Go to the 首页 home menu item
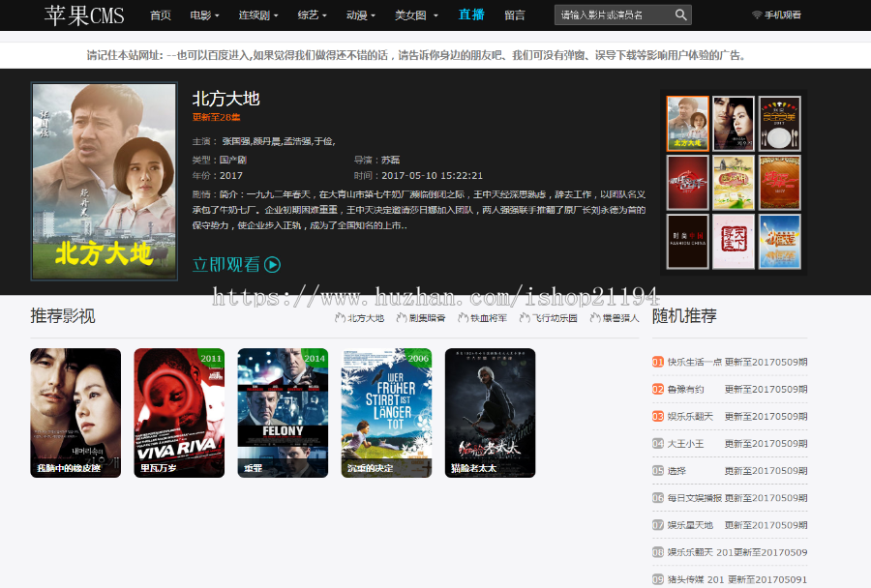 pyautogui.click(x=161, y=15)
